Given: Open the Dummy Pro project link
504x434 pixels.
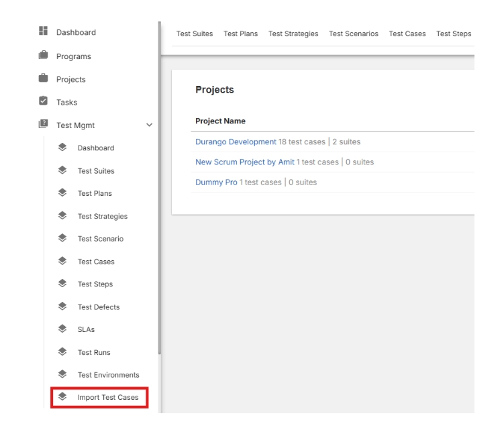Looking at the screenshot, I should point(216,182).
